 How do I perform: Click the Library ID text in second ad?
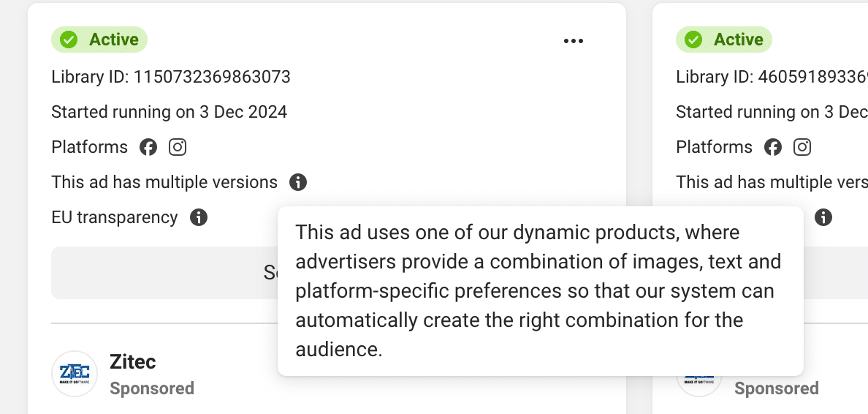pyautogui.click(x=772, y=77)
